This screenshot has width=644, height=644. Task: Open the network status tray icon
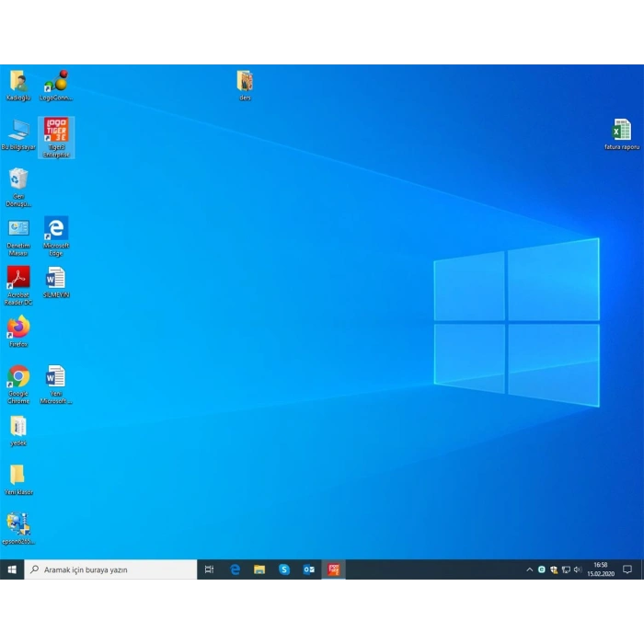point(566,569)
